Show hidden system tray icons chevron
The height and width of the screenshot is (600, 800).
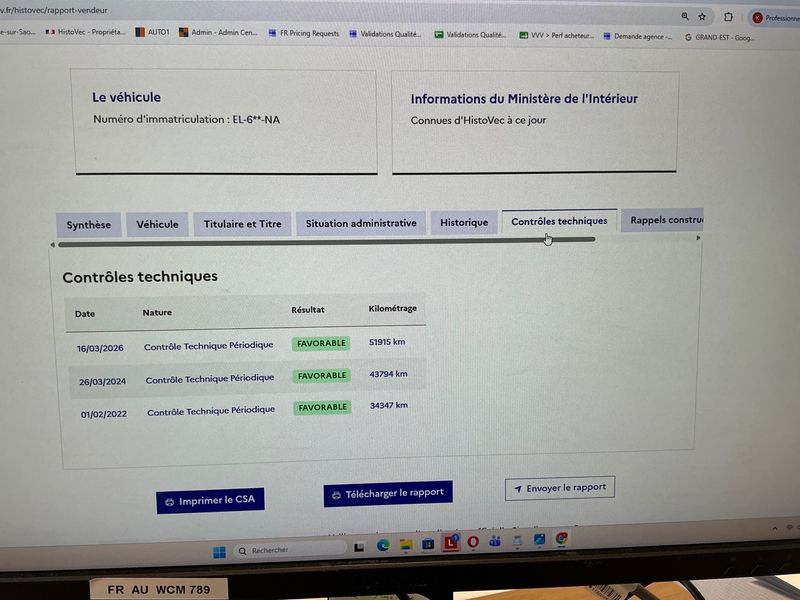tap(774, 529)
